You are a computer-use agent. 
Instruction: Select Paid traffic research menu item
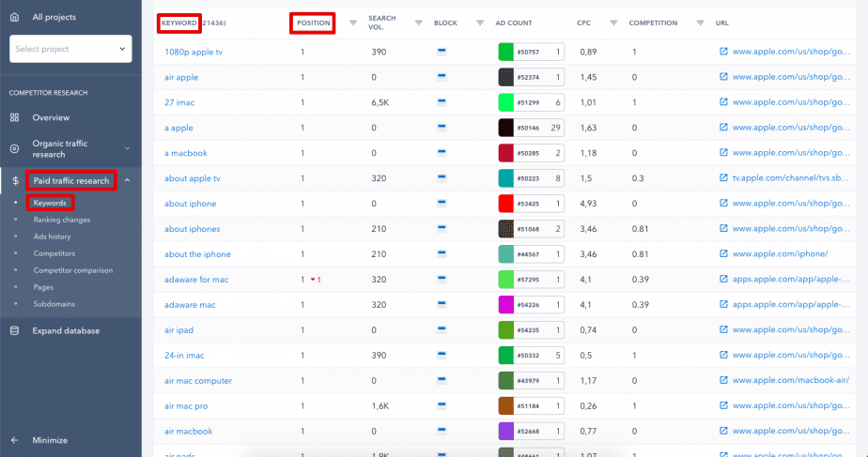pyautogui.click(x=71, y=180)
